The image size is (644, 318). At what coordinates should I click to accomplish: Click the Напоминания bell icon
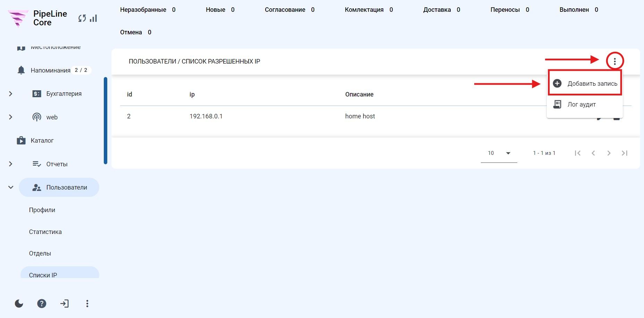(x=21, y=70)
